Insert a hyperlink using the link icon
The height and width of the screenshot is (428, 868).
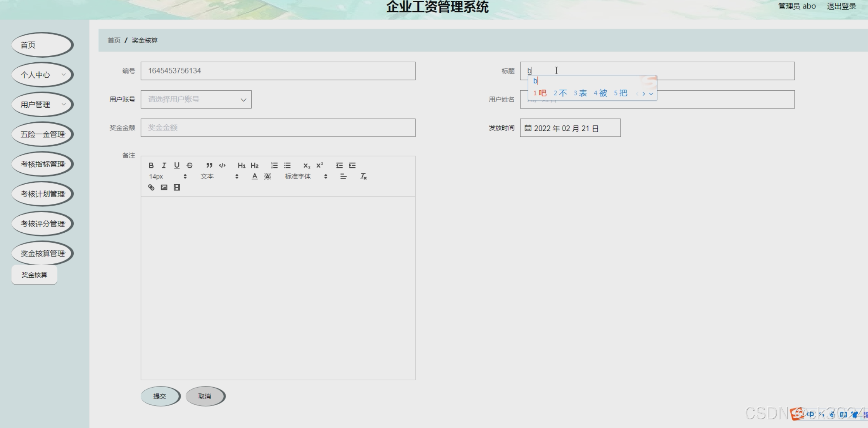point(151,187)
